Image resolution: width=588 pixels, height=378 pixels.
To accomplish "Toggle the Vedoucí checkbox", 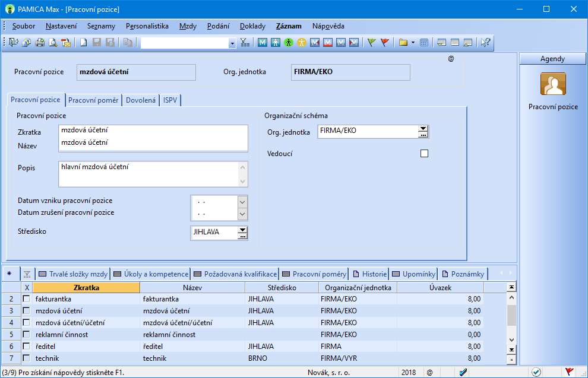I will [x=424, y=154].
